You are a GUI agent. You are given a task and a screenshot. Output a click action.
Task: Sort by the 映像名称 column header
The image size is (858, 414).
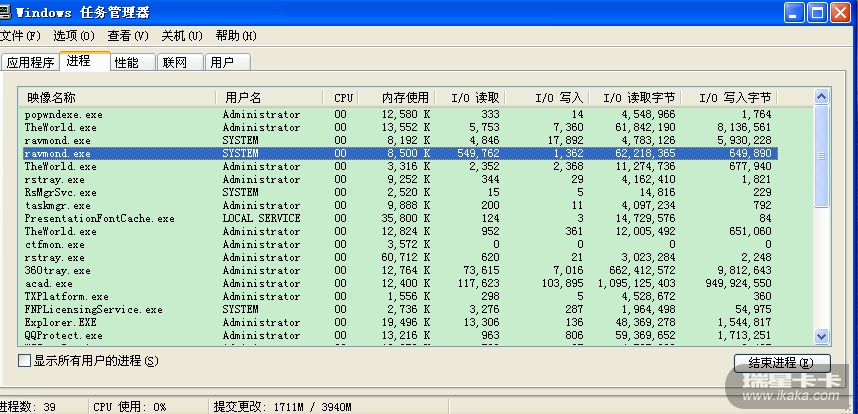pyautogui.click(x=117, y=98)
